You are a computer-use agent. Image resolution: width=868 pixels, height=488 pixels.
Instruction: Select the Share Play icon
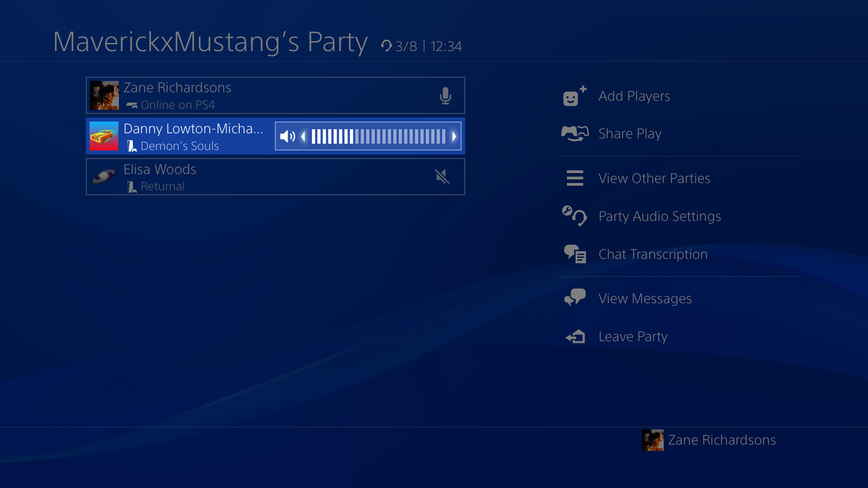tap(574, 133)
